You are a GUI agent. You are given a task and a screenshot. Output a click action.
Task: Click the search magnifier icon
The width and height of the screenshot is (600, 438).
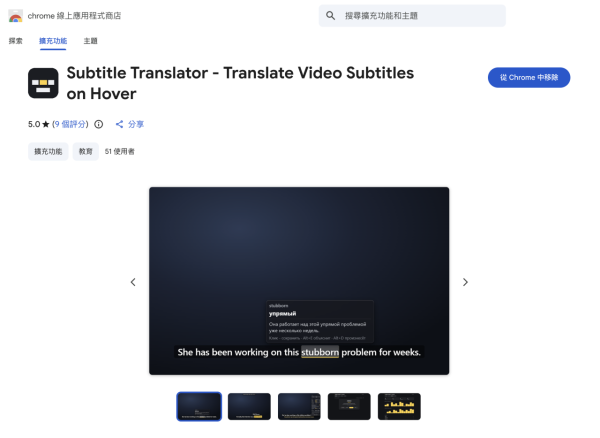tap(330, 16)
